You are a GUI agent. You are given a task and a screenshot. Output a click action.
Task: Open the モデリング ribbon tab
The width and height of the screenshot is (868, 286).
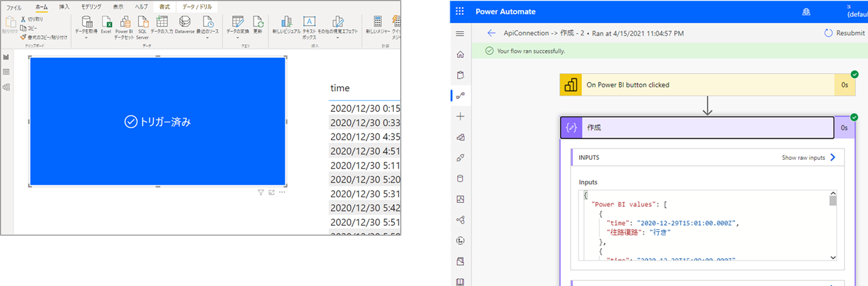pyautogui.click(x=91, y=6)
